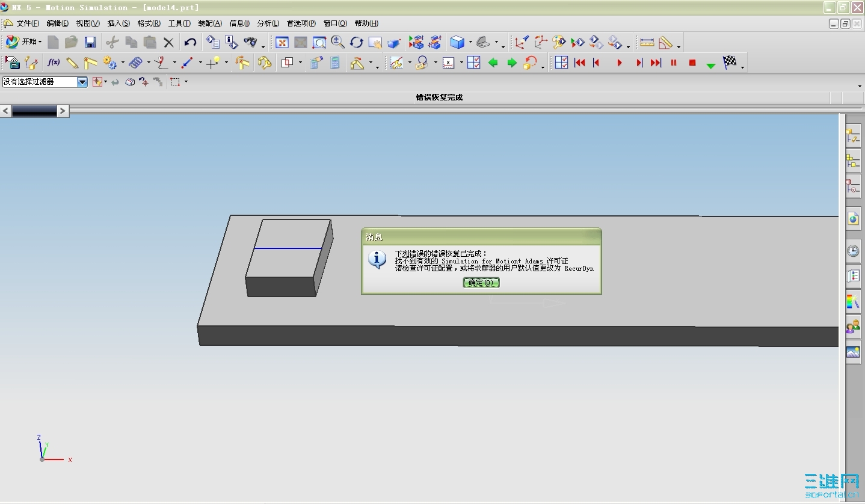Open the toolbar options arrow after the flag
Screen dimensions: 865x504
coord(742,66)
